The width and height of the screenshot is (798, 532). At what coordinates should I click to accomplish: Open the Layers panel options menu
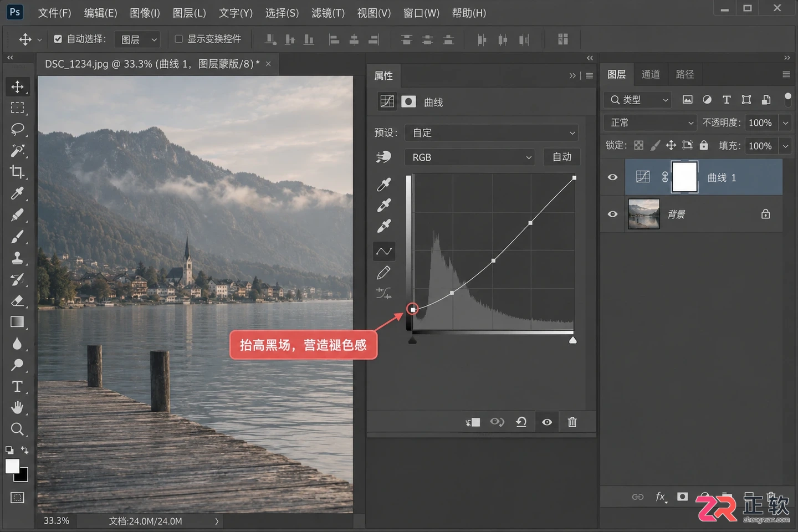click(x=786, y=74)
